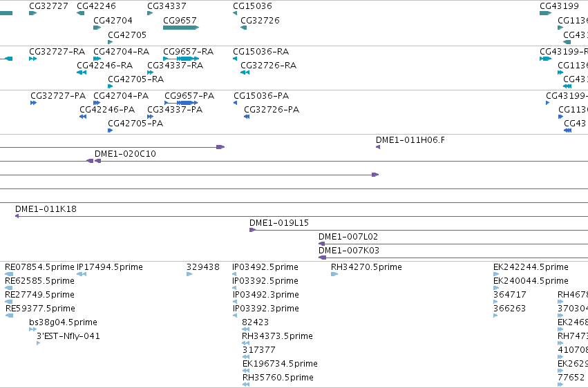The height and width of the screenshot is (388, 588).
Task: Select gene CG15036 label
Action: 252,6
